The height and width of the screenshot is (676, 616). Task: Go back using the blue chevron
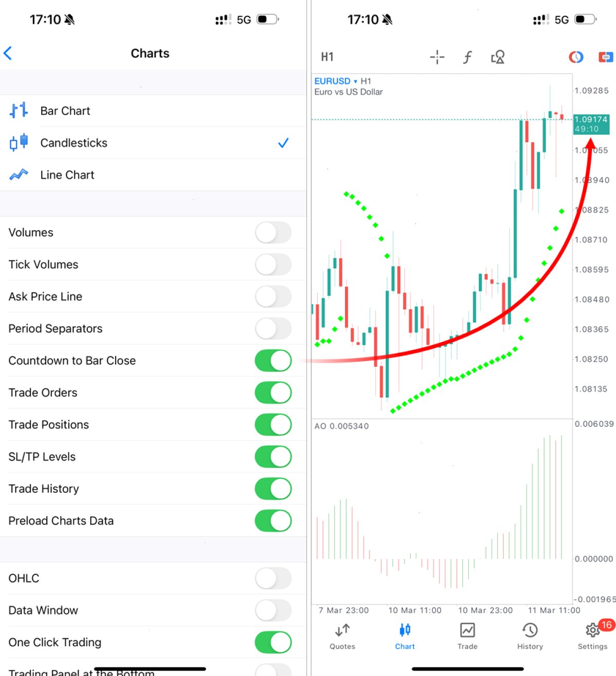pos(8,53)
